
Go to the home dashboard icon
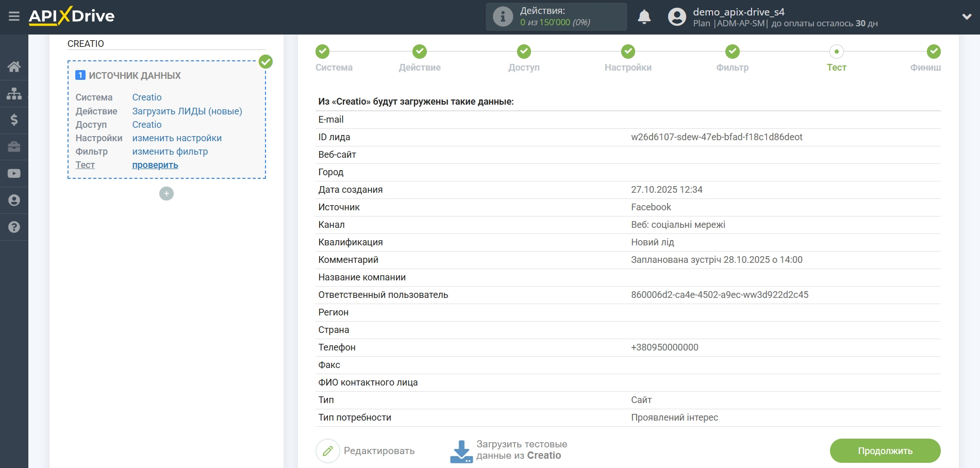14,66
